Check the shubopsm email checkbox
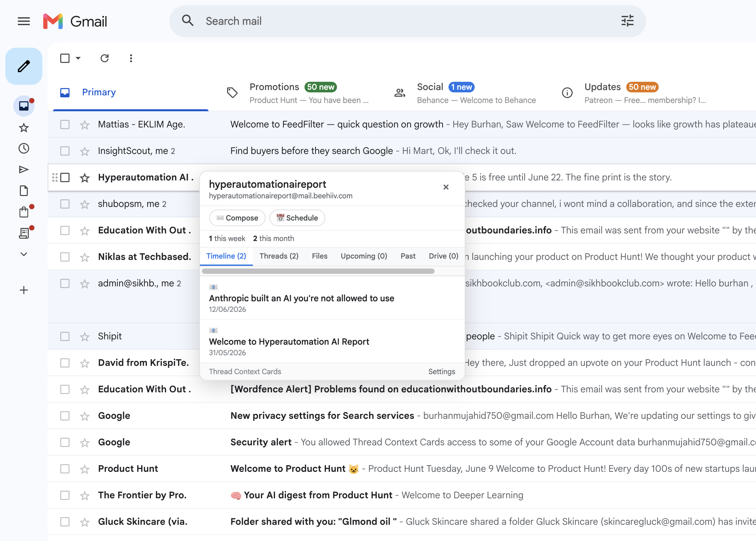This screenshot has height=541, width=756. click(x=65, y=204)
